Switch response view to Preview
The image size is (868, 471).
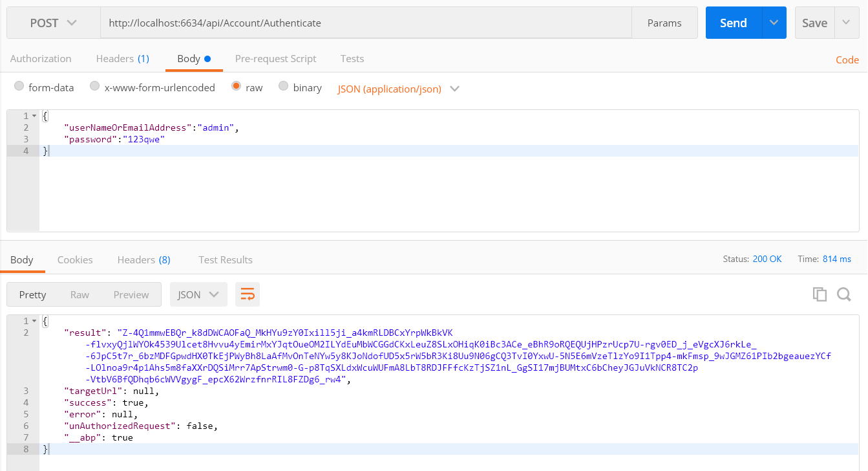[x=131, y=294]
